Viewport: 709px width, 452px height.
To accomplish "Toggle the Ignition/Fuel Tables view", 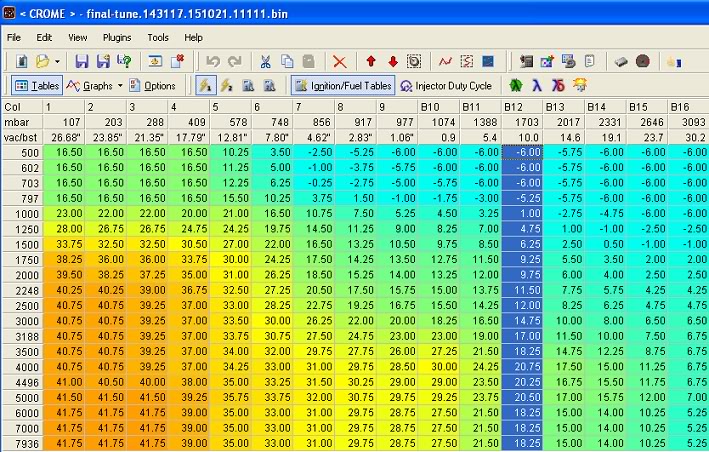I will 343,85.
